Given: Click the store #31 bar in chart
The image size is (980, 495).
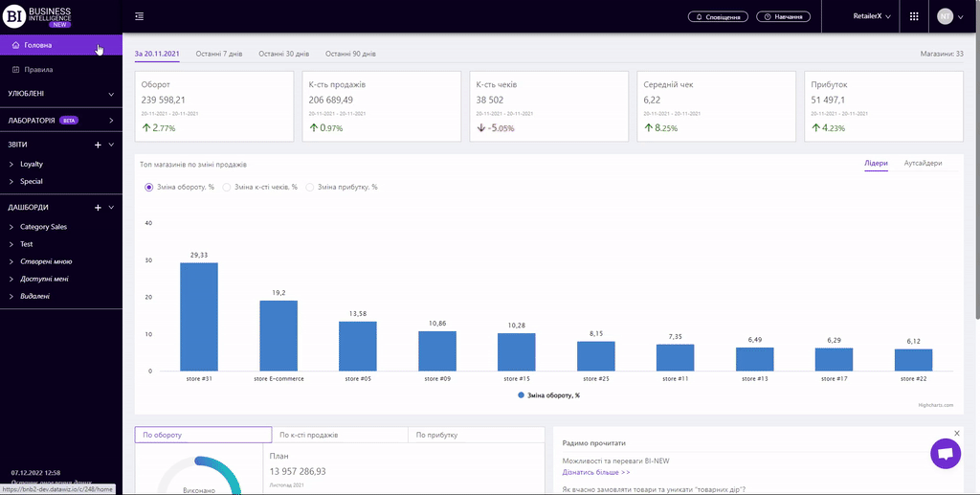Looking at the screenshot, I should [199, 316].
